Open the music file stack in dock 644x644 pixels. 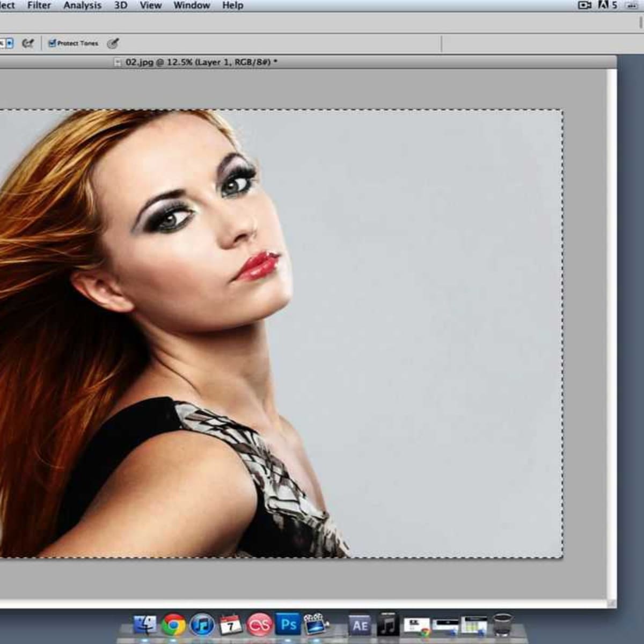coord(387,624)
